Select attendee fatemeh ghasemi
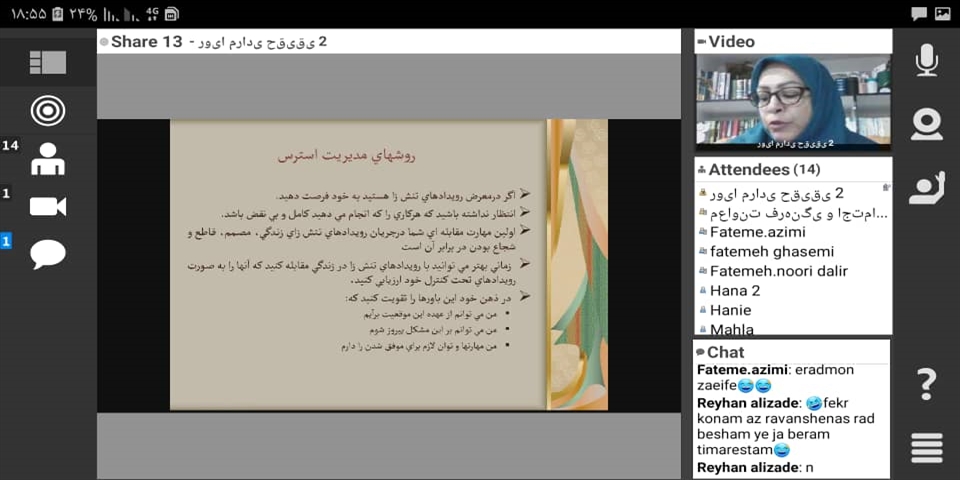 tap(771, 251)
